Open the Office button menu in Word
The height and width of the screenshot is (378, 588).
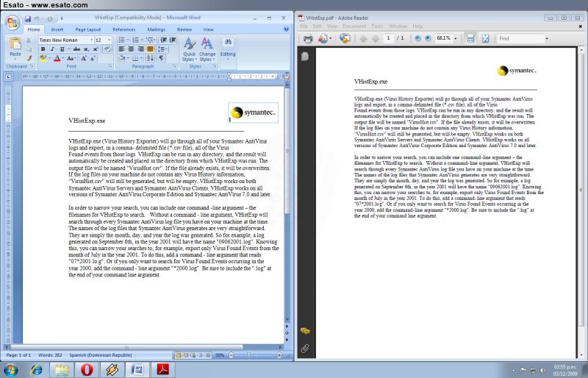[x=12, y=23]
